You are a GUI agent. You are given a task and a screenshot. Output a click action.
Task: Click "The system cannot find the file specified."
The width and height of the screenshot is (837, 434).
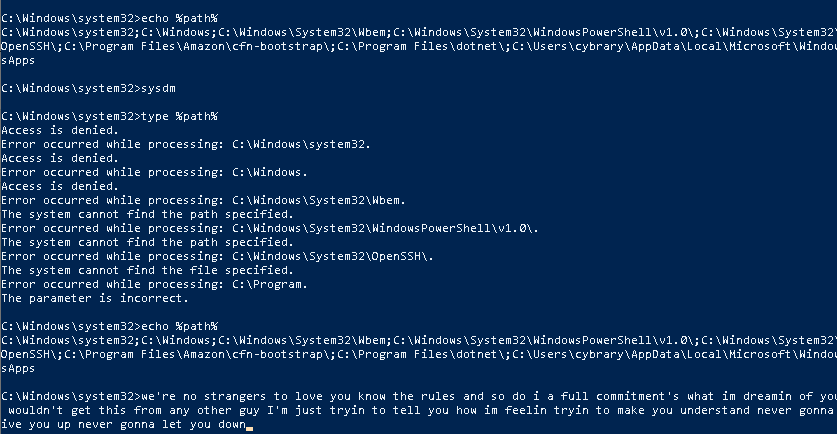coord(147,270)
